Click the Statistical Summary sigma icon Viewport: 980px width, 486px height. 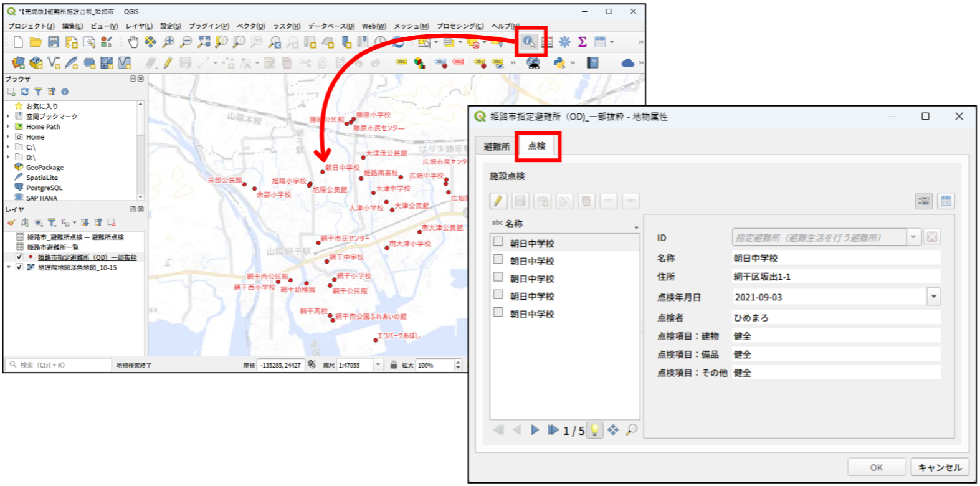(583, 42)
